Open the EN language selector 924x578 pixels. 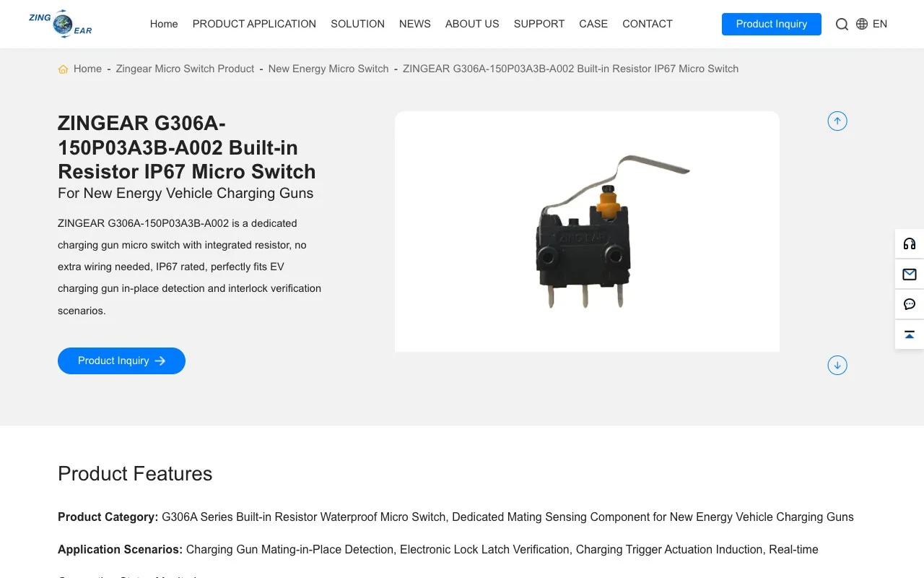click(880, 24)
